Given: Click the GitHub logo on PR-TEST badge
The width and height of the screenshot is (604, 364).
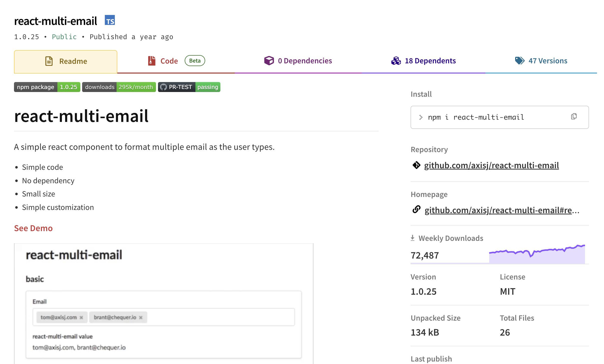Looking at the screenshot, I should (x=164, y=87).
